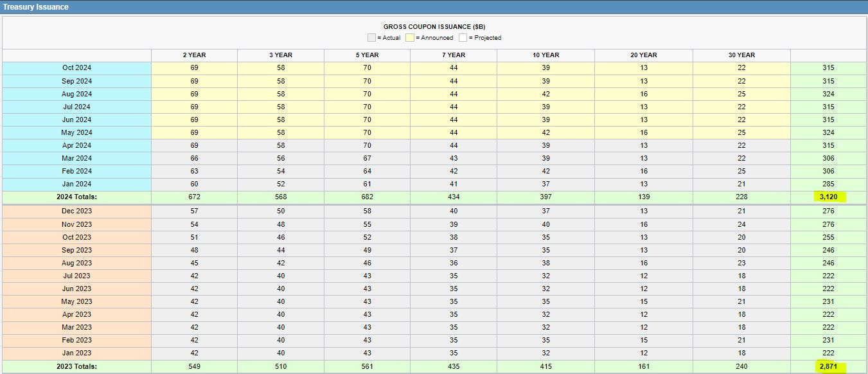Click the 2024 Totals row label
The height and width of the screenshot is (374, 868).
coord(77,197)
